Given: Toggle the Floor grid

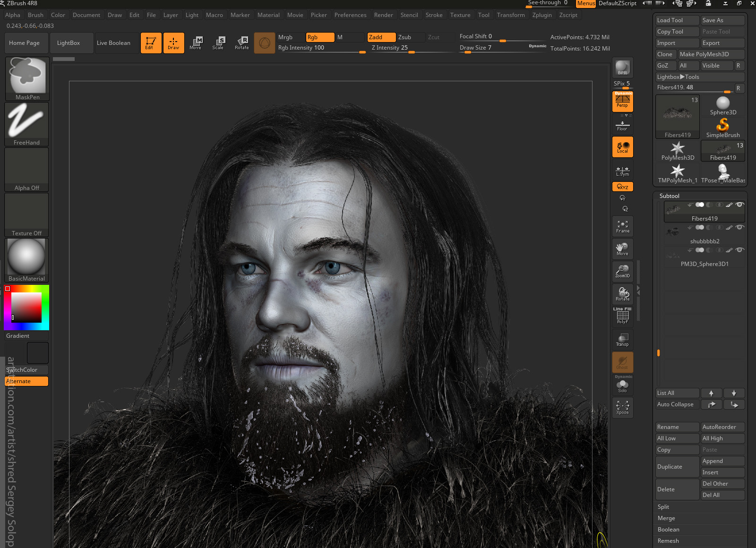Looking at the screenshot, I should (x=623, y=125).
